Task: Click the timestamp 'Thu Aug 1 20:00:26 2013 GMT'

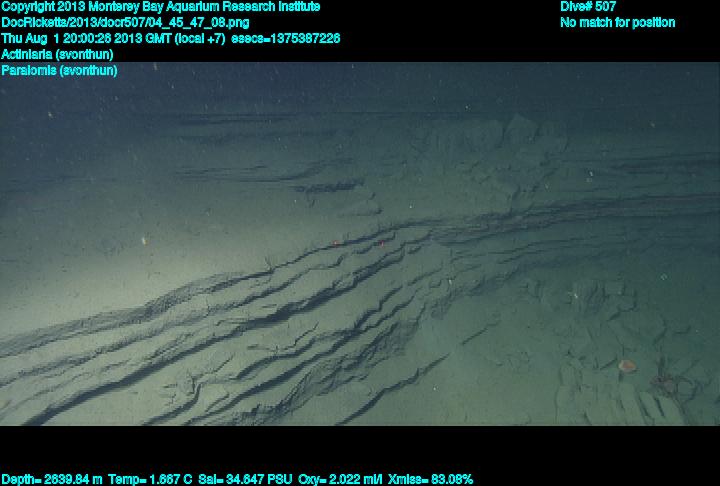Action: tap(86, 38)
